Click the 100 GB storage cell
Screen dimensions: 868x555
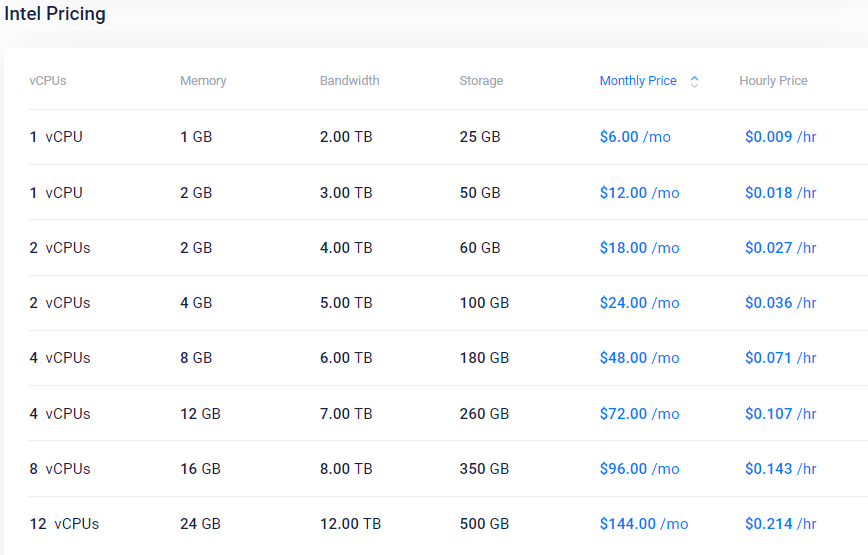click(x=484, y=303)
